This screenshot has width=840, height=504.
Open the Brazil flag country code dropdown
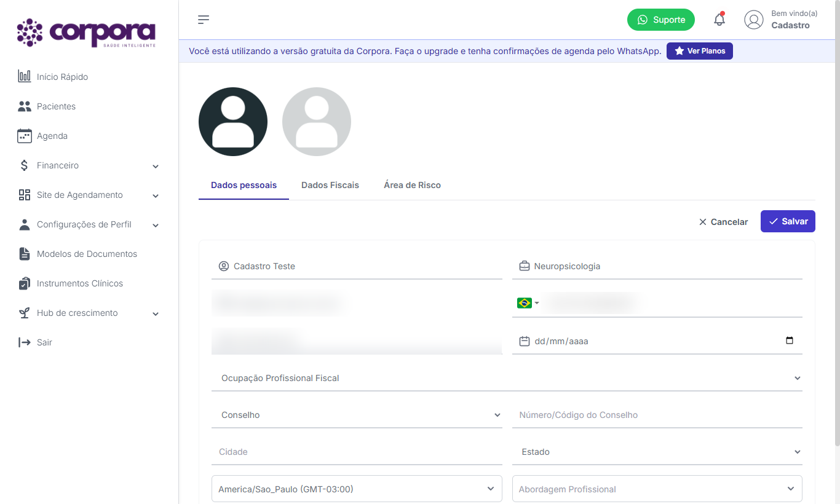coord(528,303)
